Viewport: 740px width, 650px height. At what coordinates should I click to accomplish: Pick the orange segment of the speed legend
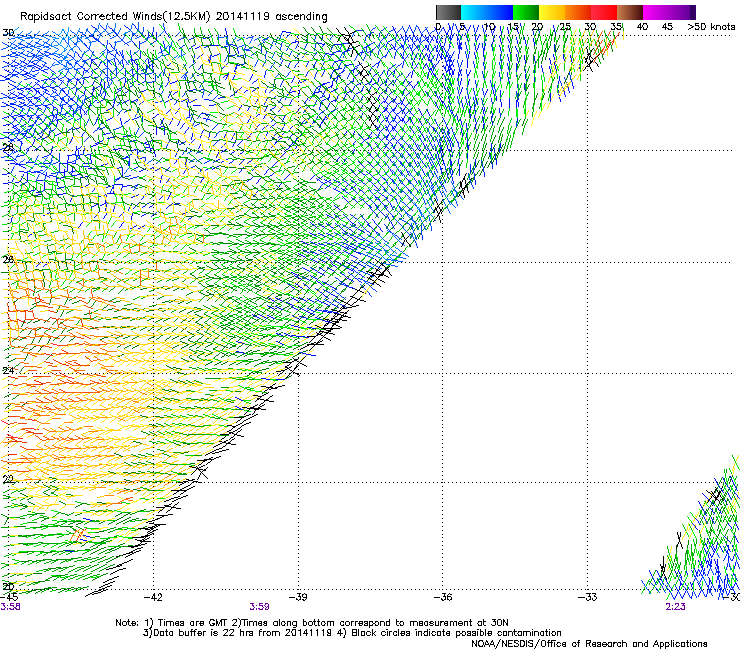pyautogui.click(x=578, y=12)
